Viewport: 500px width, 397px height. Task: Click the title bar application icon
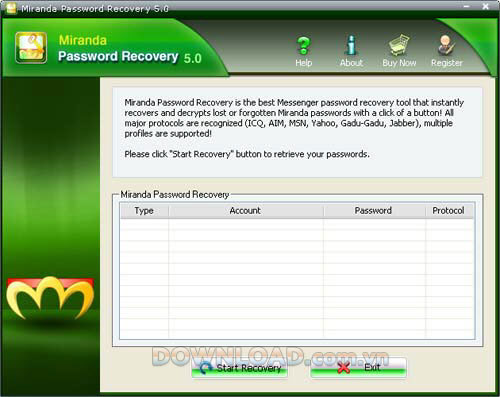click(x=11, y=8)
